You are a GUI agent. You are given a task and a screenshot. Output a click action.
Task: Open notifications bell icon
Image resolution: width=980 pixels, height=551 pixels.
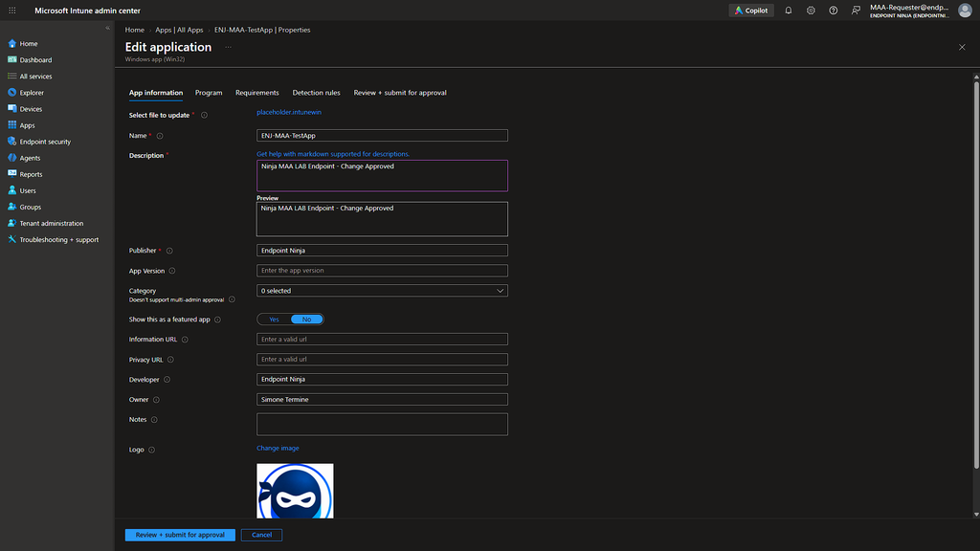point(789,11)
